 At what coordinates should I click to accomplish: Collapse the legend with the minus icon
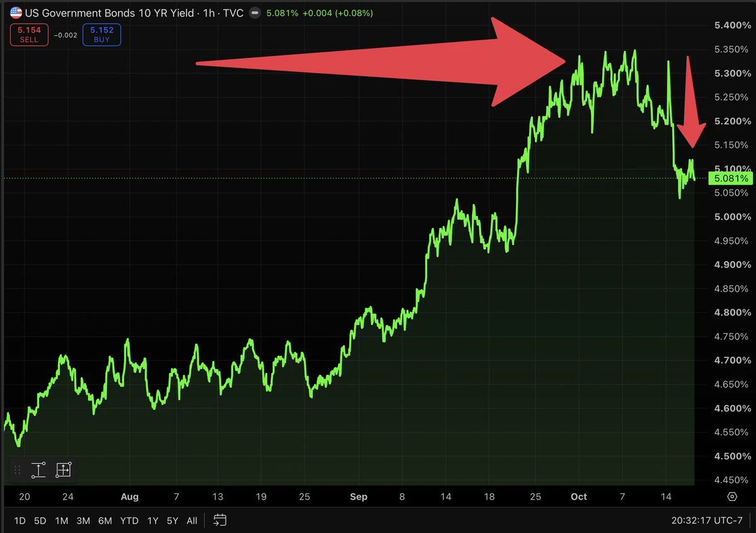click(x=255, y=13)
